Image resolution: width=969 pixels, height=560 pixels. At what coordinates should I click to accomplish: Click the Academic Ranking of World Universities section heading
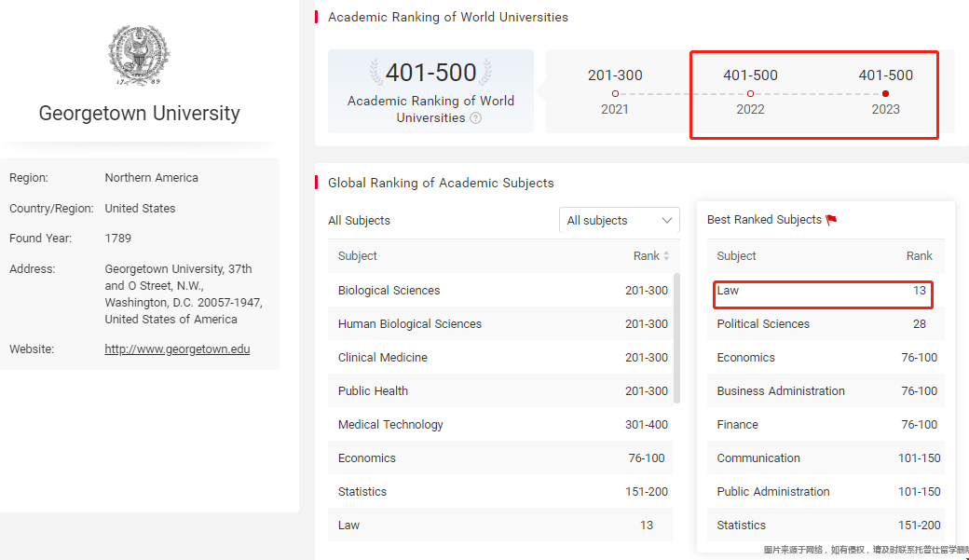pos(448,18)
